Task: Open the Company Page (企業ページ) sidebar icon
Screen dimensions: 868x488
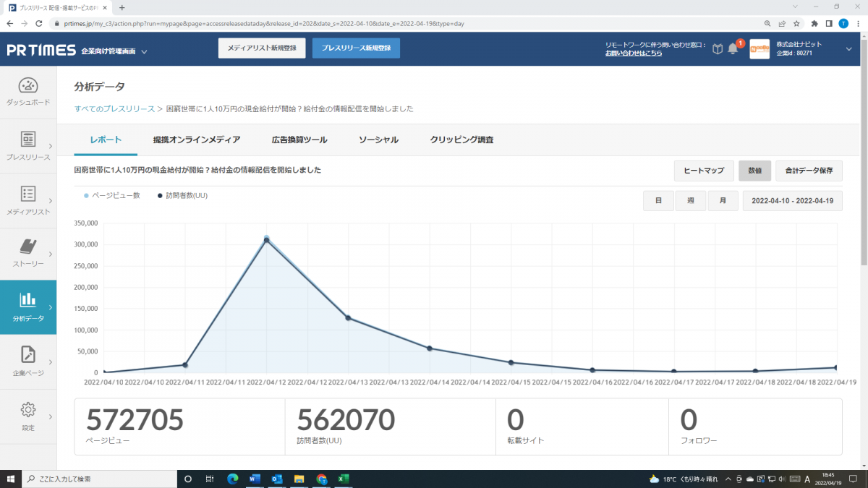Action: point(28,355)
